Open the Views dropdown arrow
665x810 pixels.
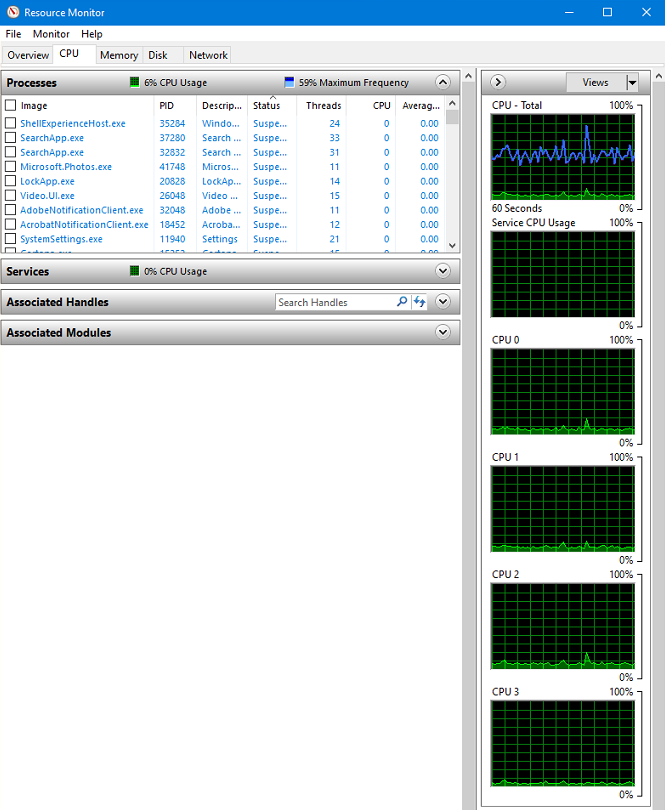tap(632, 82)
